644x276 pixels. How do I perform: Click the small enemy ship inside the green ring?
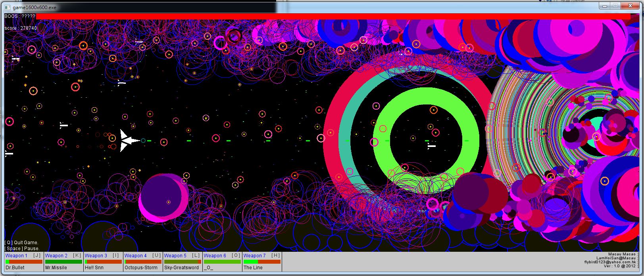pyautogui.click(x=431, y=146)
